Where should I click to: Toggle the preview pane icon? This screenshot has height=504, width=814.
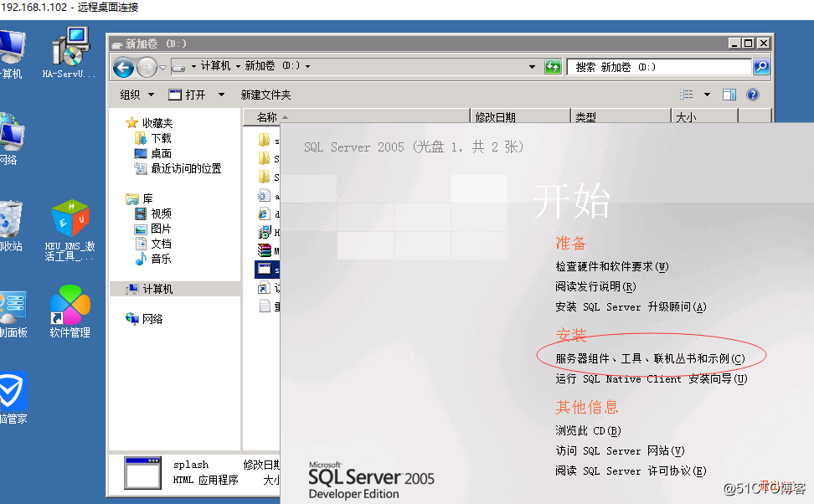729,95
